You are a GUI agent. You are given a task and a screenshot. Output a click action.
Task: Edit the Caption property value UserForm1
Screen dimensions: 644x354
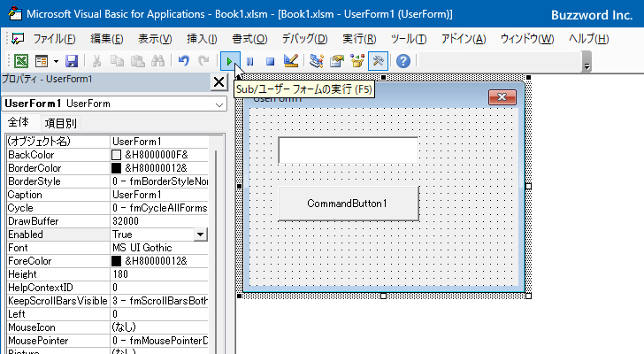coord(159,195)
